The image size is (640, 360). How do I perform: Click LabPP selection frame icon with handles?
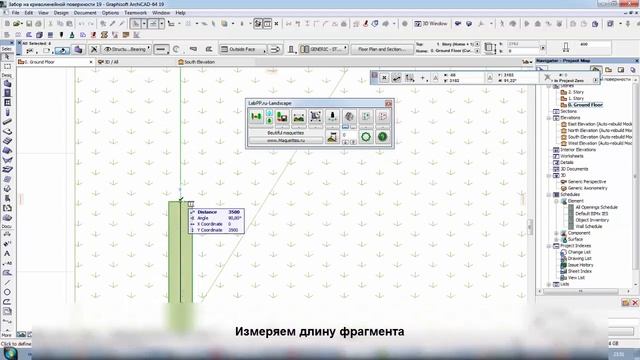(x=316, y=117)
